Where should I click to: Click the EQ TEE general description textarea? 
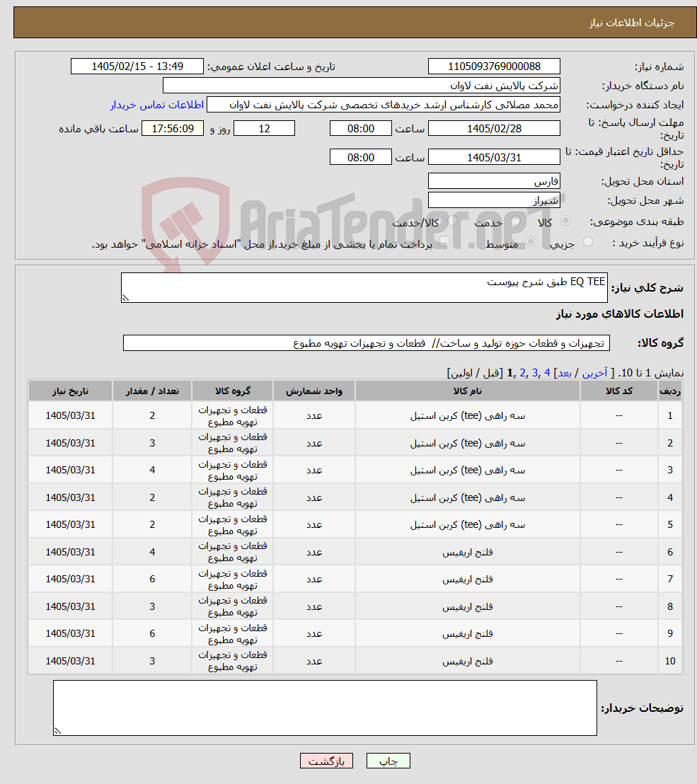pos(364,287)
